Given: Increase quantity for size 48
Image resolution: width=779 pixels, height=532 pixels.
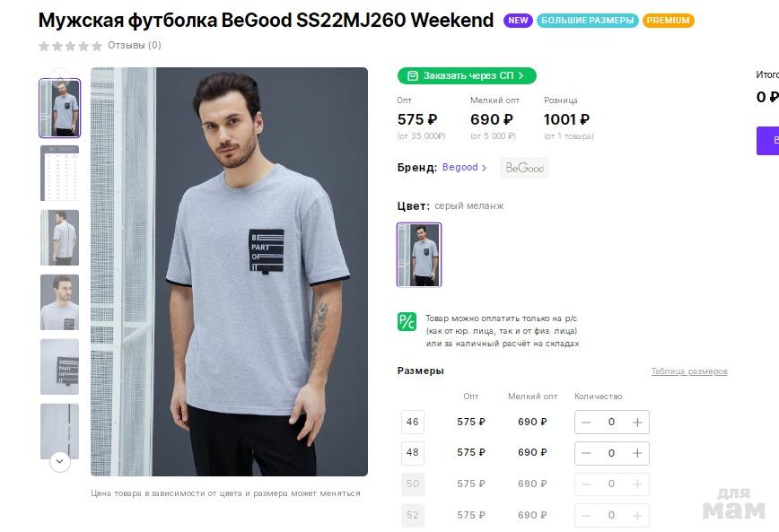Looking at the screenshot, I should click(x=637, y=453).
